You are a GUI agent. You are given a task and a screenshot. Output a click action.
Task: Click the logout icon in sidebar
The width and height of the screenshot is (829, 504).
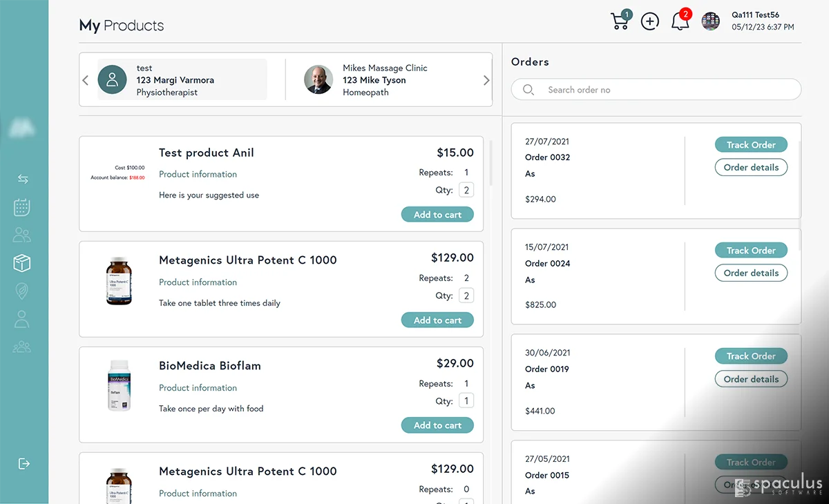coord(23,463)
